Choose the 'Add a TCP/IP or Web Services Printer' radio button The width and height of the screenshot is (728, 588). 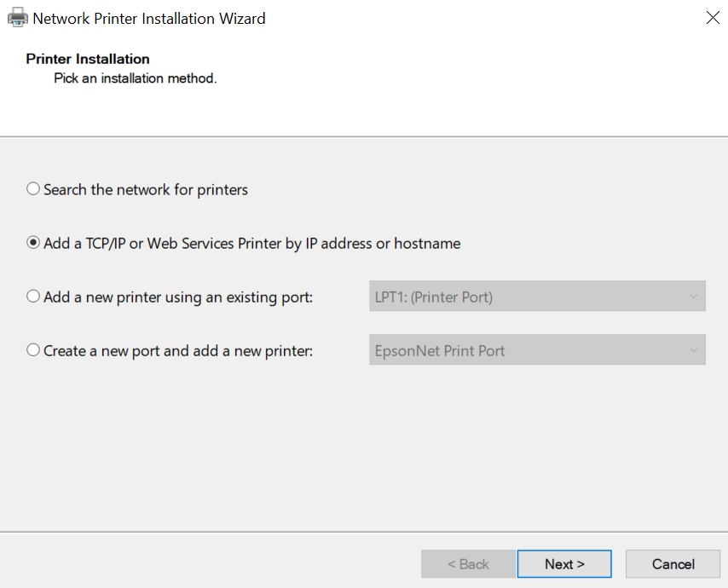pos(33,243)
